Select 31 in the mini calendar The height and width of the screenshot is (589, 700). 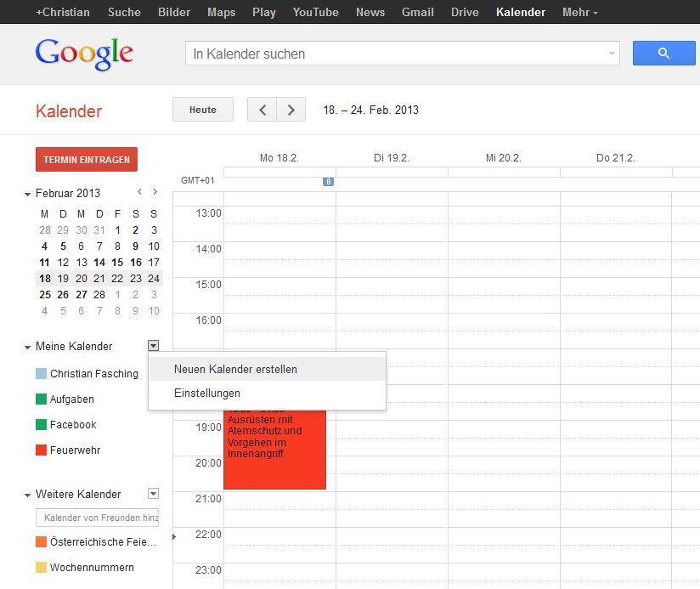(x=99, y=230)
